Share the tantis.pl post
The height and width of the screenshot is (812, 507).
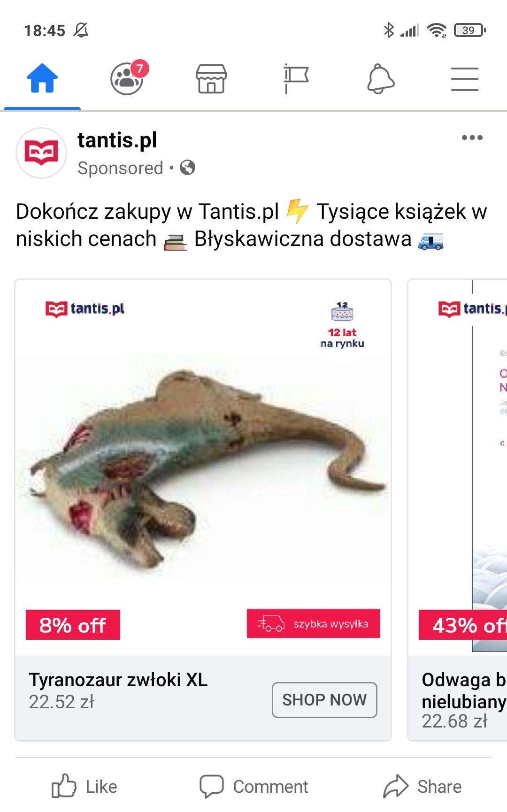[x=422, y=787]
